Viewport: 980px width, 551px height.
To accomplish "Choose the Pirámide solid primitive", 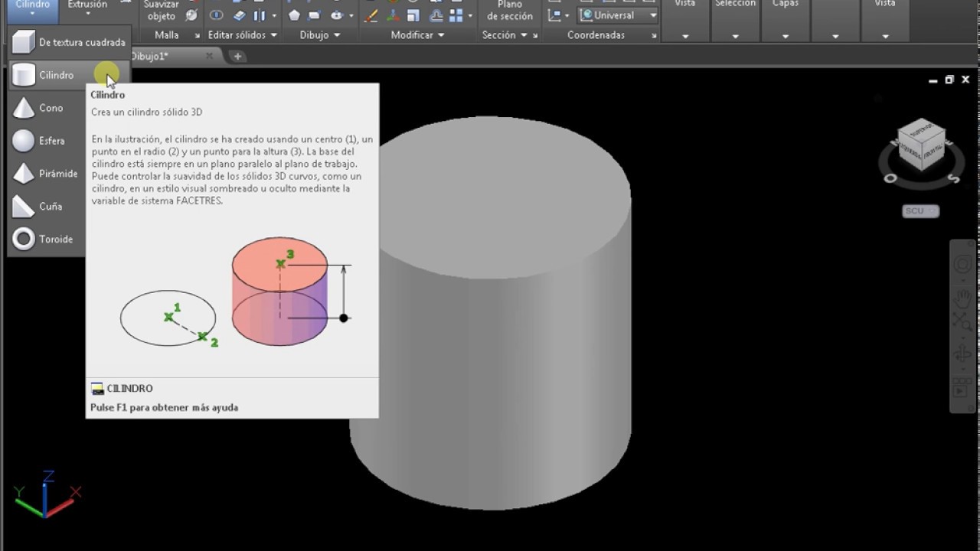I will coord(47,174).
